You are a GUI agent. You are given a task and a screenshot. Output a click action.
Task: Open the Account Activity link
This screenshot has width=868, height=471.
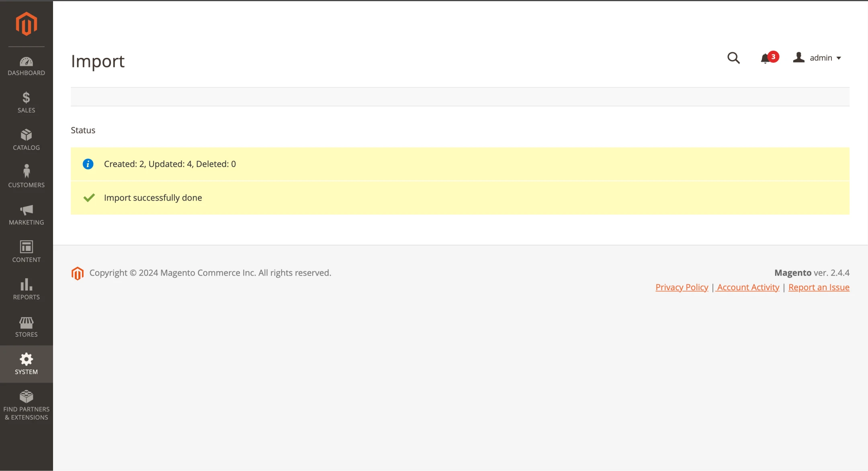coord(748,287)
